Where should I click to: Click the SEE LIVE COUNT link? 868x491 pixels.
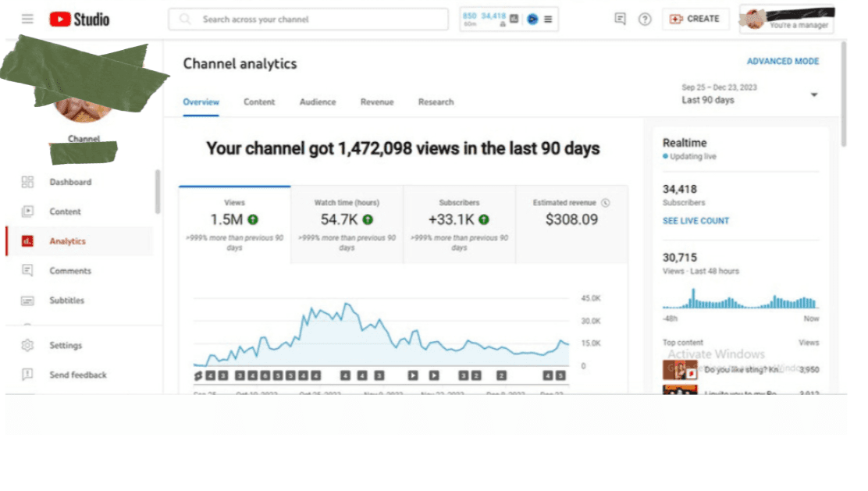(695, 220)
